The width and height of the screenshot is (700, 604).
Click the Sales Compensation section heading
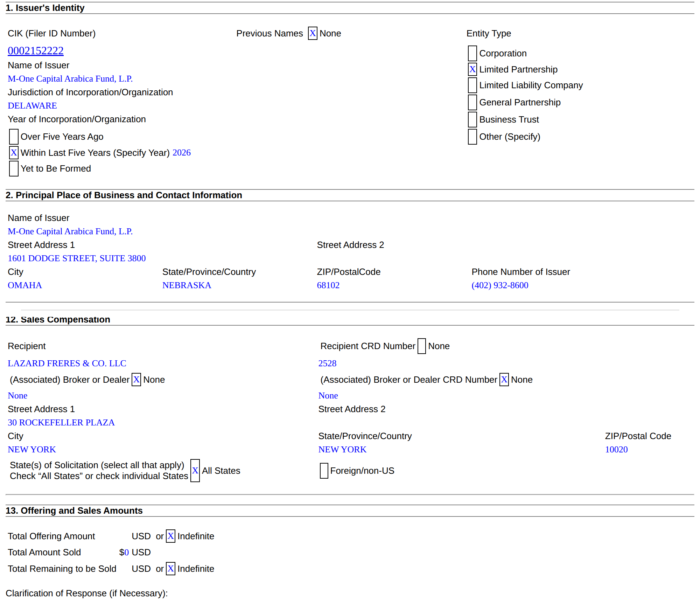tap(58, 319)
